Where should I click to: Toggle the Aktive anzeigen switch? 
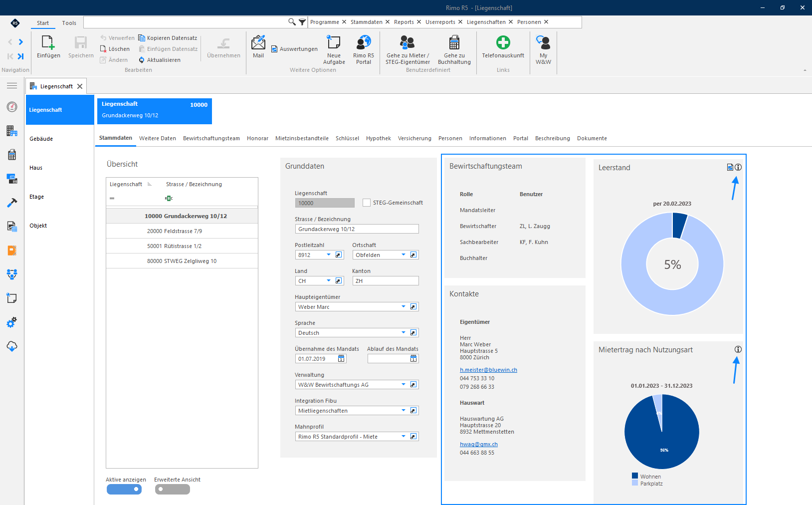coord(124,490)
